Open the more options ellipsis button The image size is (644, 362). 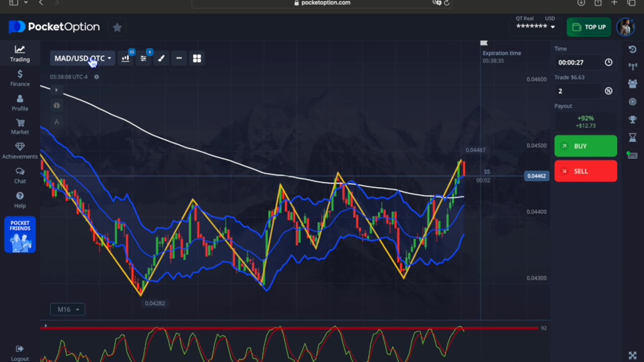pos(179,58)
